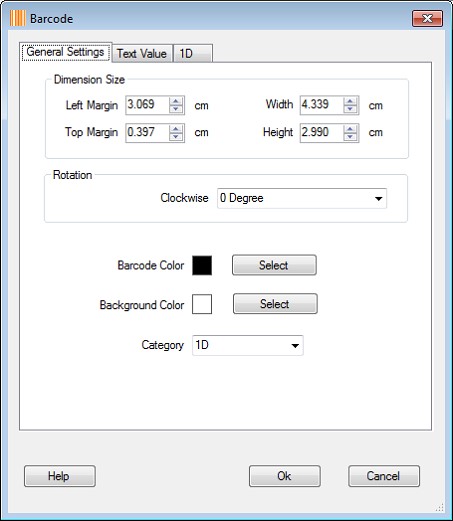The image size is (453, 521).
Task: Increase the Height value with up arrow
Action: (x=350, y=129)
